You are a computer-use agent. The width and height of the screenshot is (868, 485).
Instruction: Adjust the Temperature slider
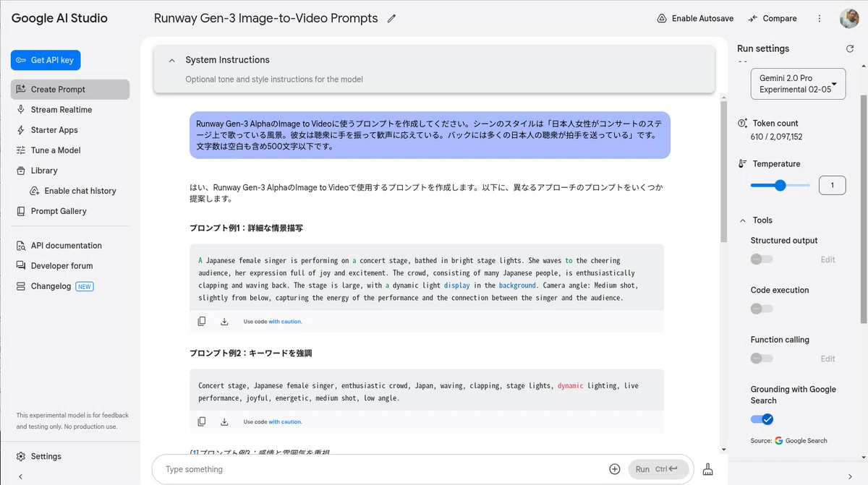coord(780,185)
